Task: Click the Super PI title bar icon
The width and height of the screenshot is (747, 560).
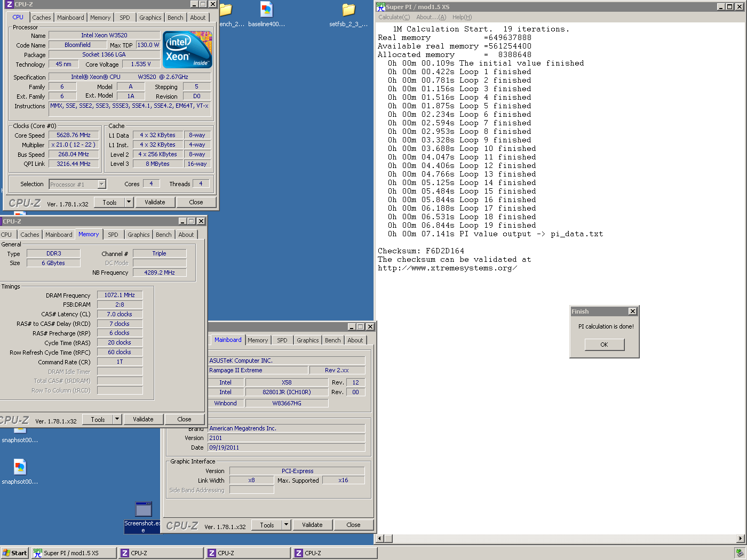Action: coord(380,6)
